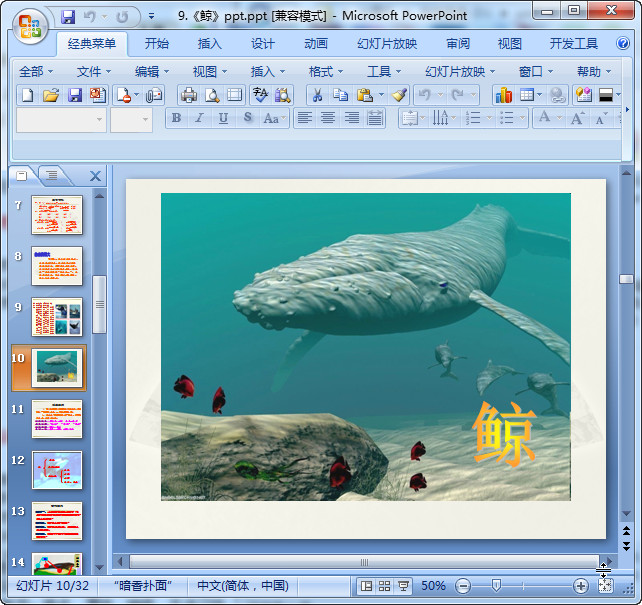Switch to 幻灯片放映 ribbon tab
This screenshot has height=605, width=642.
pyautogui.click(x=387, y=43)
